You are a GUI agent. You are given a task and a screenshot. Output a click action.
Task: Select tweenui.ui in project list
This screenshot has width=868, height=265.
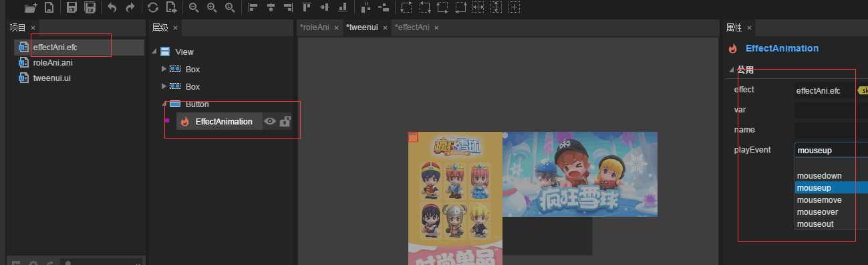[79, 78]
